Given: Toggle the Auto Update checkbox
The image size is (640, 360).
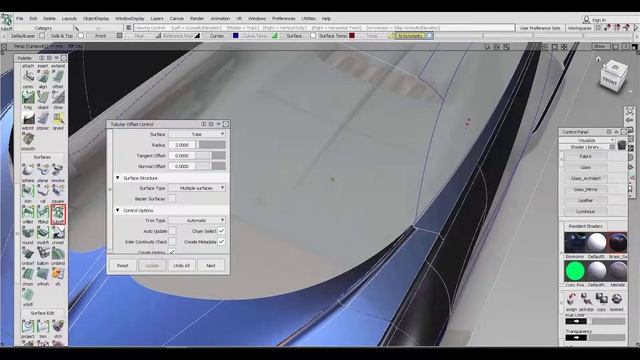Looking at the screenshot, I should [172, 231].
